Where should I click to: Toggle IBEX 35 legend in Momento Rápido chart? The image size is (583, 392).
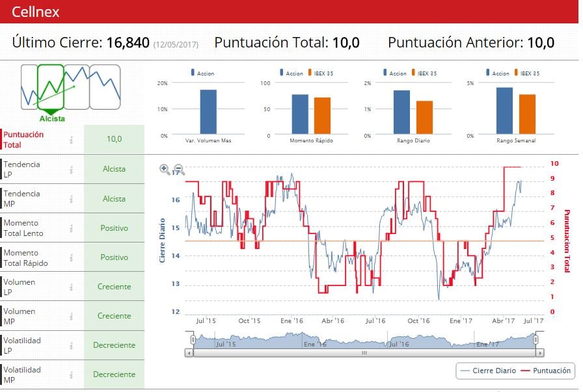click(321, 73)
